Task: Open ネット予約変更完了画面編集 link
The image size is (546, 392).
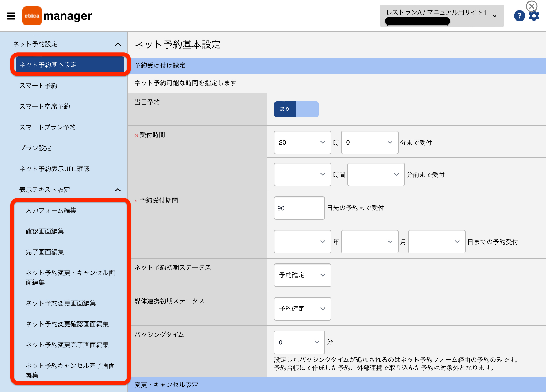Action: coord(67,345)
